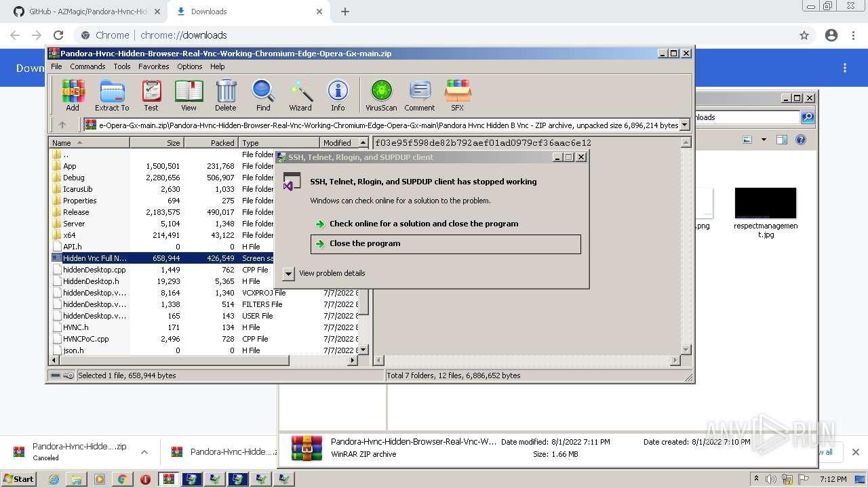Open the Windows Start button
This screenshot has height=488, width=868.
click(x=19, y=479)
